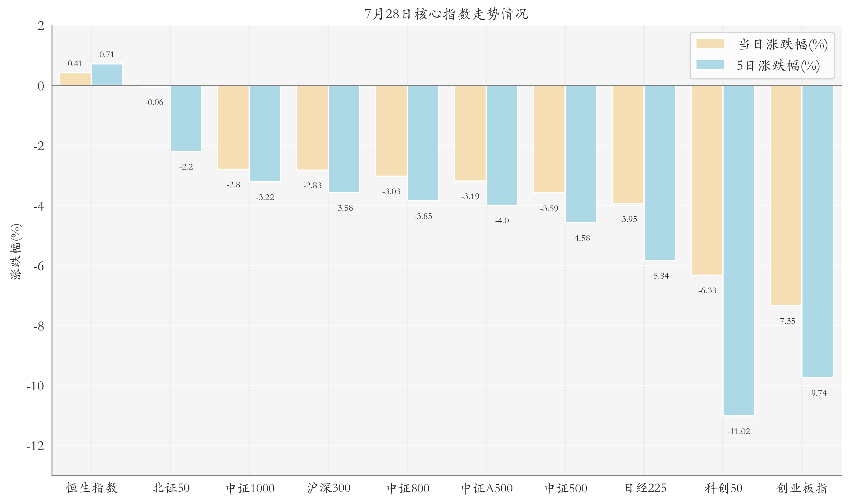This screenshot has height=504, width=850.
Task: Click the y-axis title 涨跌幅(%)
Action: click(x=16, y=251)
